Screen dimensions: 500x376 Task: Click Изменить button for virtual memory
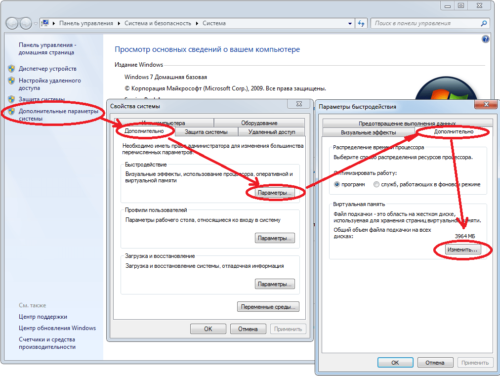coord(463,250)
